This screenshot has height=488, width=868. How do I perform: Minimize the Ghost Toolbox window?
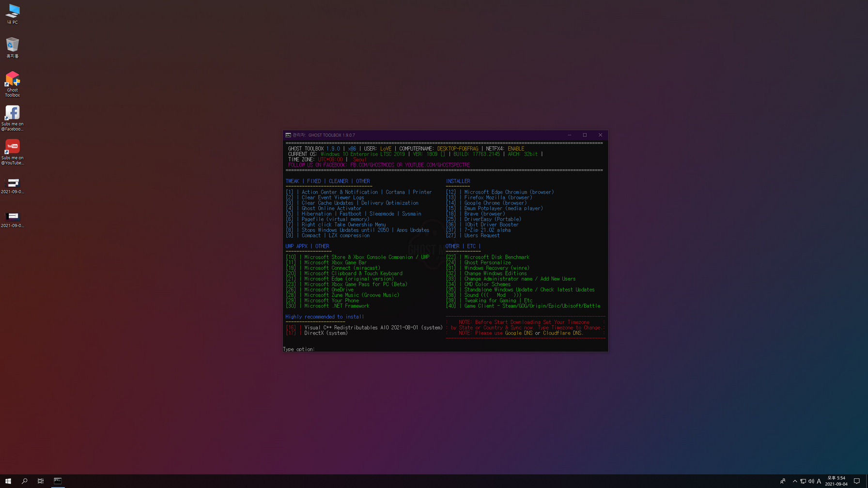tap(570, 135)
